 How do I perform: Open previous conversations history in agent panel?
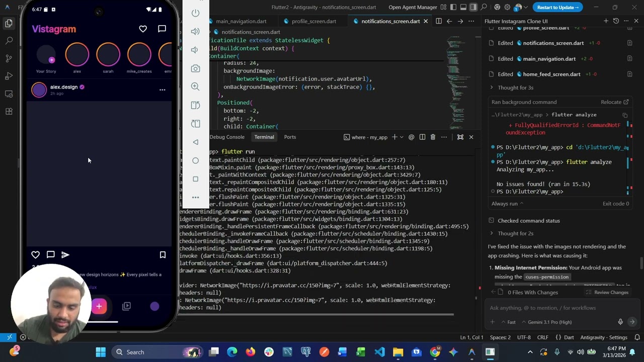tap(616, 21)
